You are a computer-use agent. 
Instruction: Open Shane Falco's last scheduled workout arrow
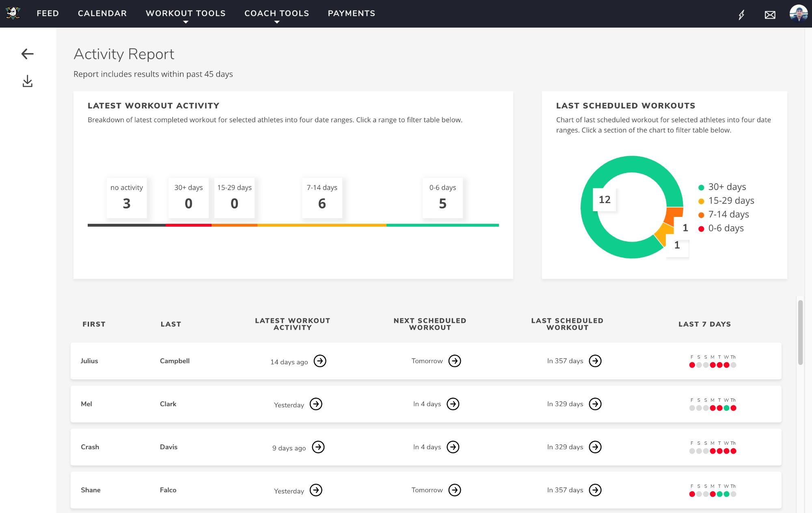tap(595, 490)
